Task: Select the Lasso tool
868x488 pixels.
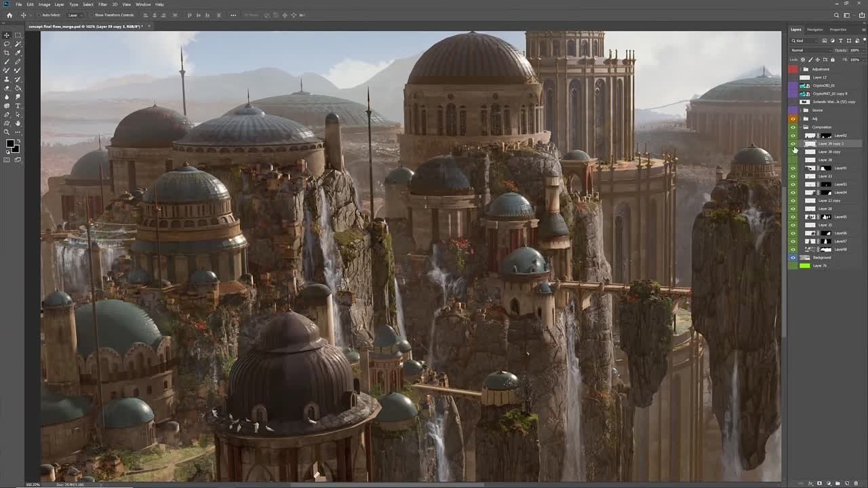Action: pyautogui.click(x=7, y=44)
